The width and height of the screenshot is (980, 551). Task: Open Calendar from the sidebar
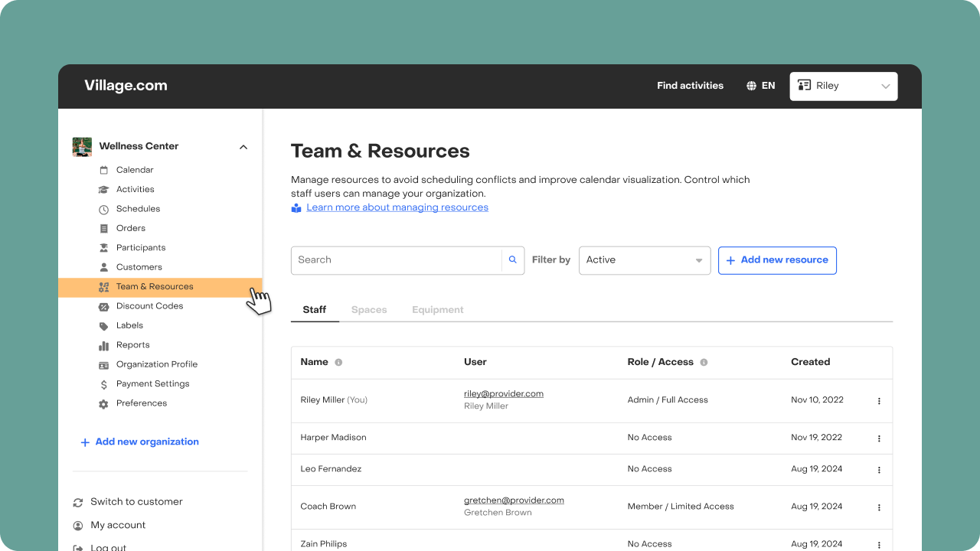[x=135, y=170]
